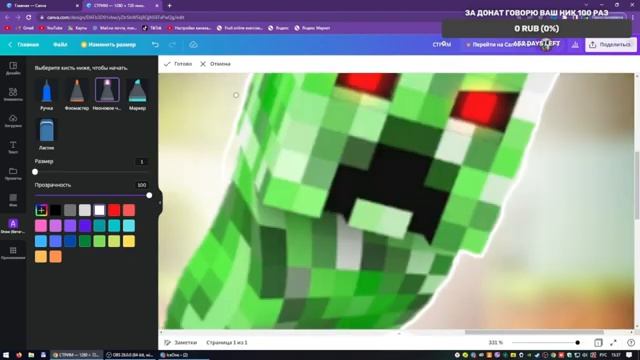The image size is (640, 360).
Task: Open the Проекты folder panel
Action: point(13,173)
